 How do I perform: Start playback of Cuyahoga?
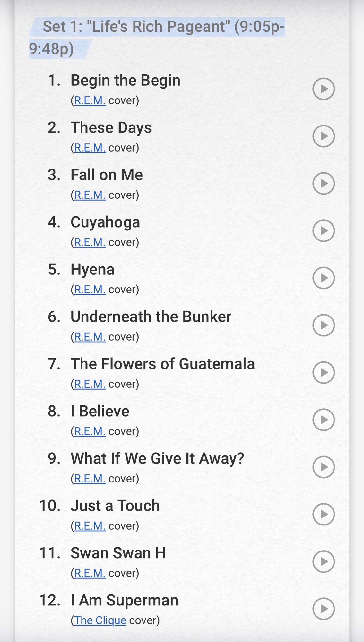click(x=324, y=230)
